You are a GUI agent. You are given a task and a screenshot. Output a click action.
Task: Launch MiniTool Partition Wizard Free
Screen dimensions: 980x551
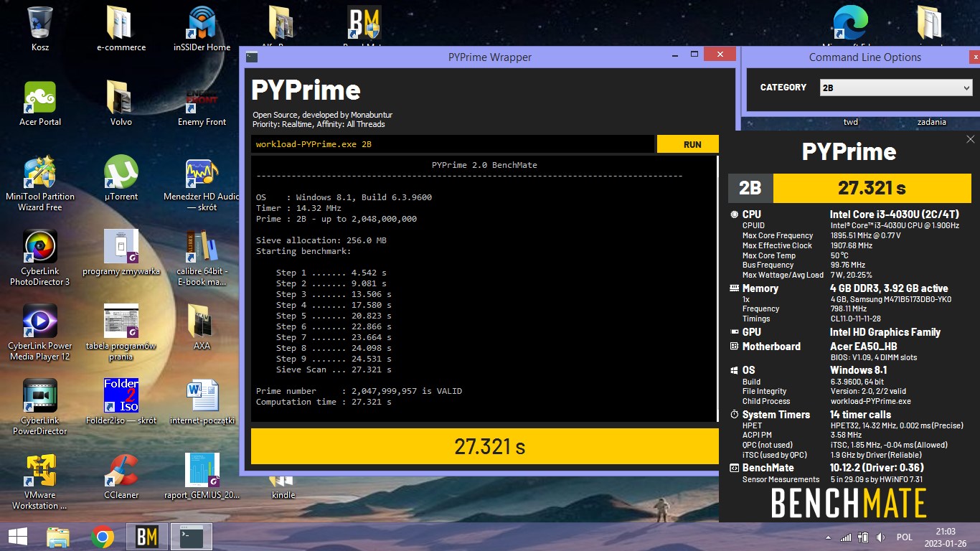click(40, 183)
